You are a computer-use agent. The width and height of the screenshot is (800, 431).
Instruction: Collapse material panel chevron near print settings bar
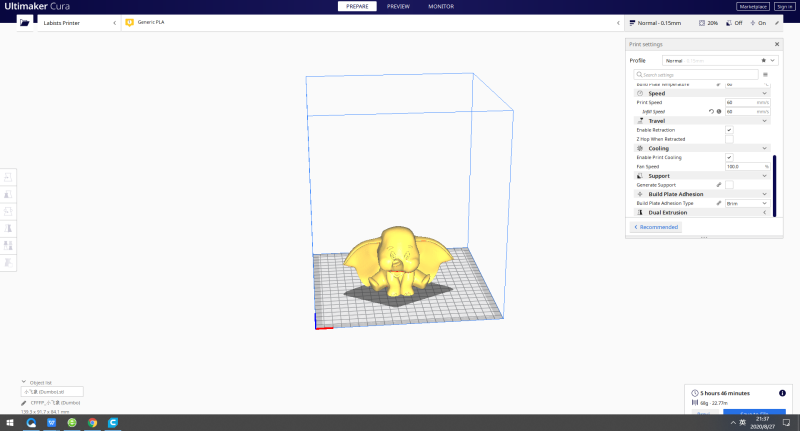[618, 23]
